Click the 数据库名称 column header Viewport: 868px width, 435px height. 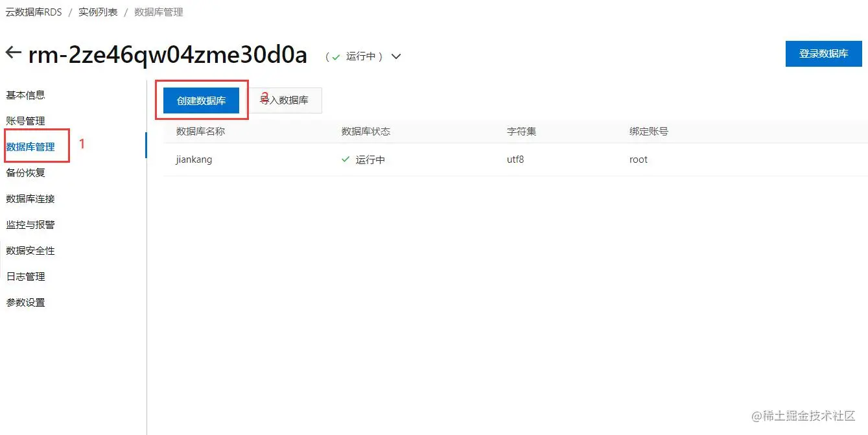tap(200, 132)
